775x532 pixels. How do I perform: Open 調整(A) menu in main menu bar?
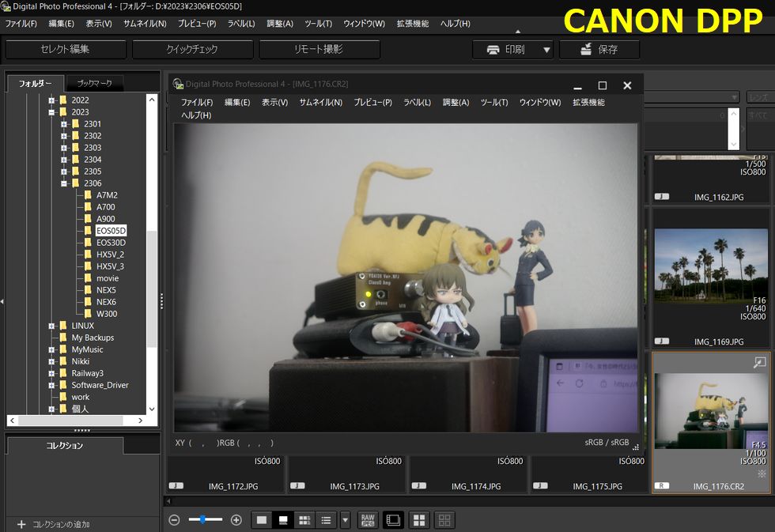coord(280,24)
